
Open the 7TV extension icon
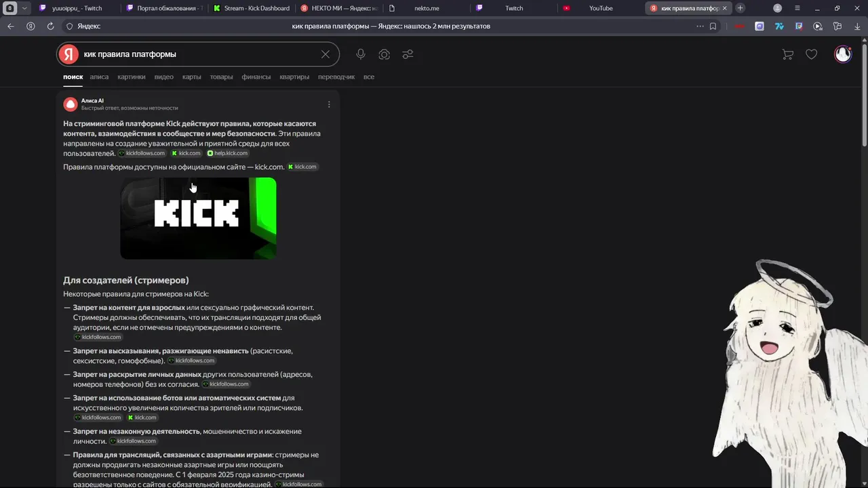[x=779, y=26]
